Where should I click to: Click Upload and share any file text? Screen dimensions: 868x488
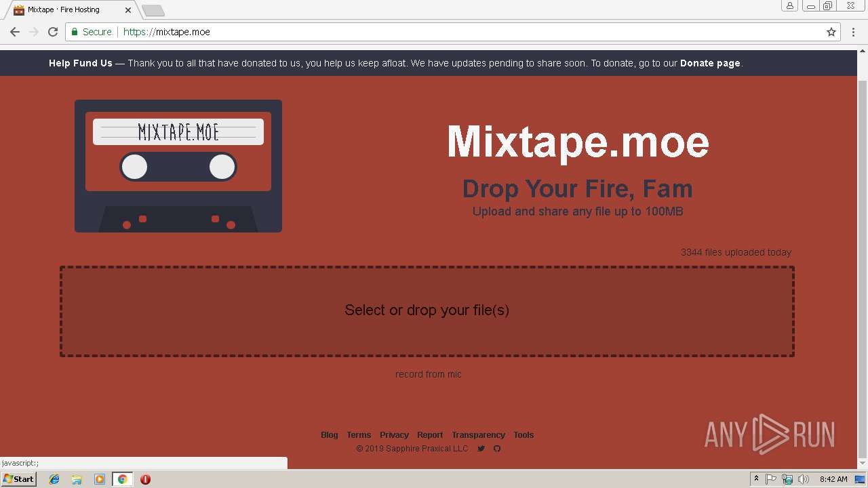[578, 211]
